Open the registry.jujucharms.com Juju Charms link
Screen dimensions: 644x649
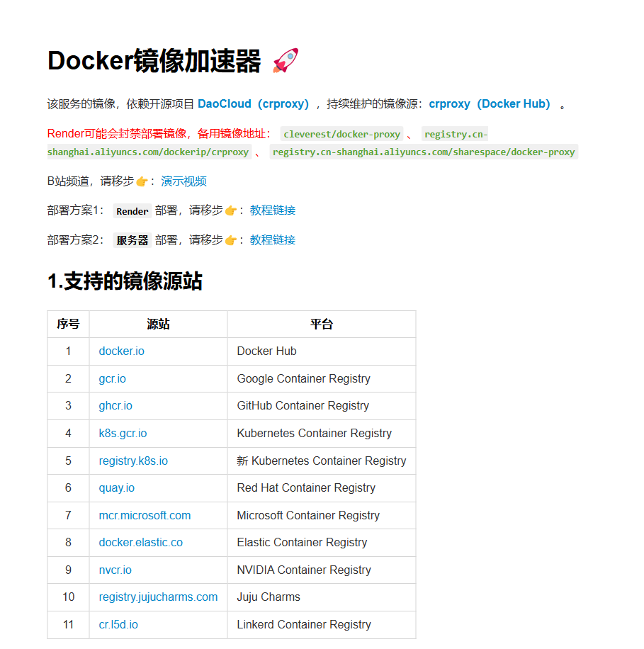[x=158, y=597]
